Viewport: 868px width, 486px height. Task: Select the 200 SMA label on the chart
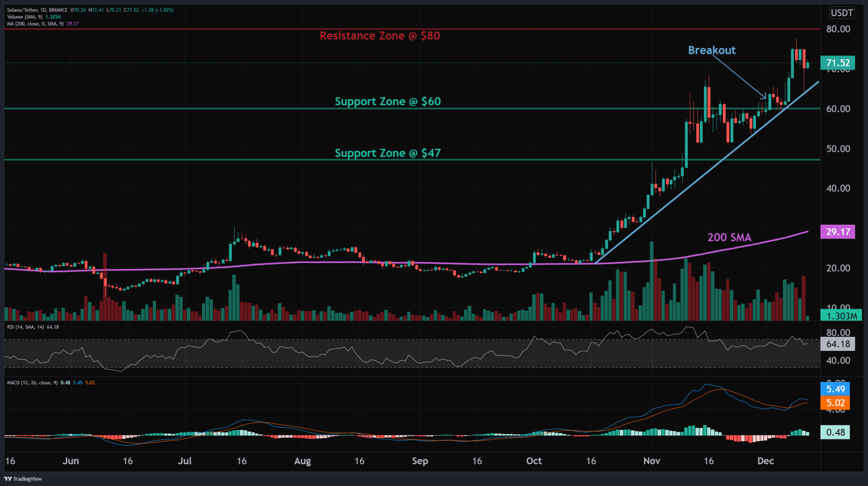(729, 237)
